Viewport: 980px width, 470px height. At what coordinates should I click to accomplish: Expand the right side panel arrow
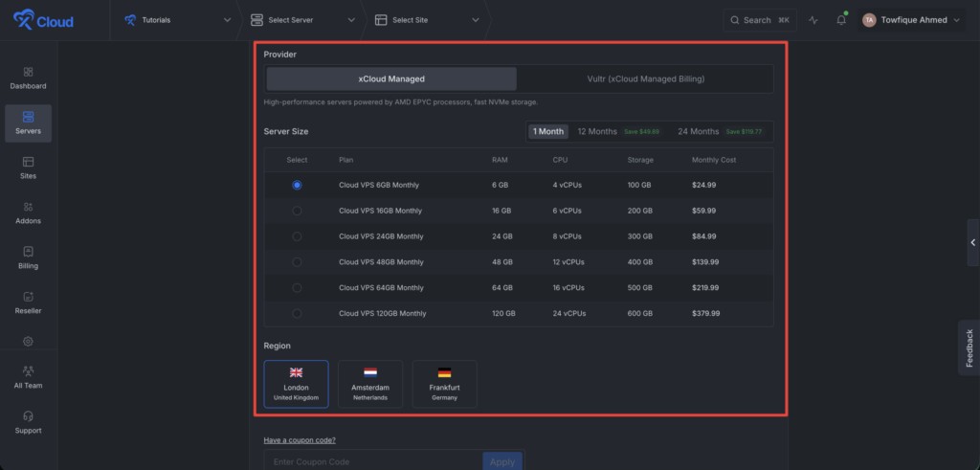click(973, 242)
